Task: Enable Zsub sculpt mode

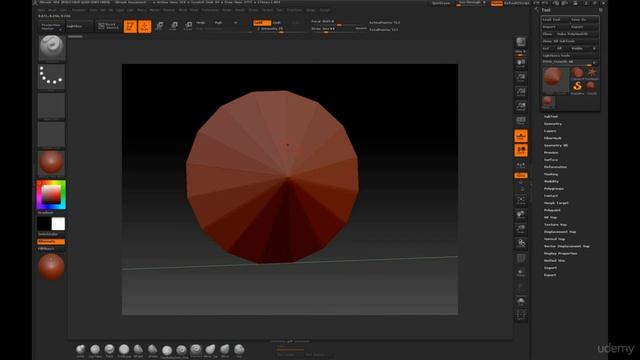Action: (x=277, y=22)
